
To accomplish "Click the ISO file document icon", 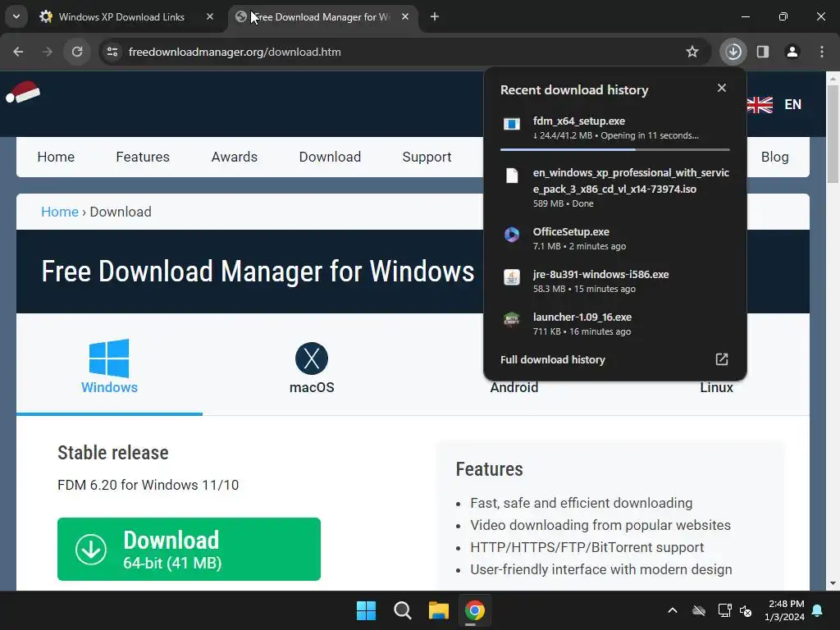I will click(x=512, y=176).
